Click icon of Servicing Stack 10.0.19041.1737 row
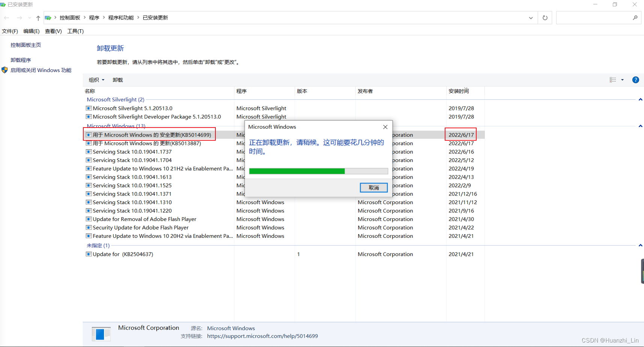Image resolution: width=644 pixels, height=347 pixels. [x=89, y=152]
